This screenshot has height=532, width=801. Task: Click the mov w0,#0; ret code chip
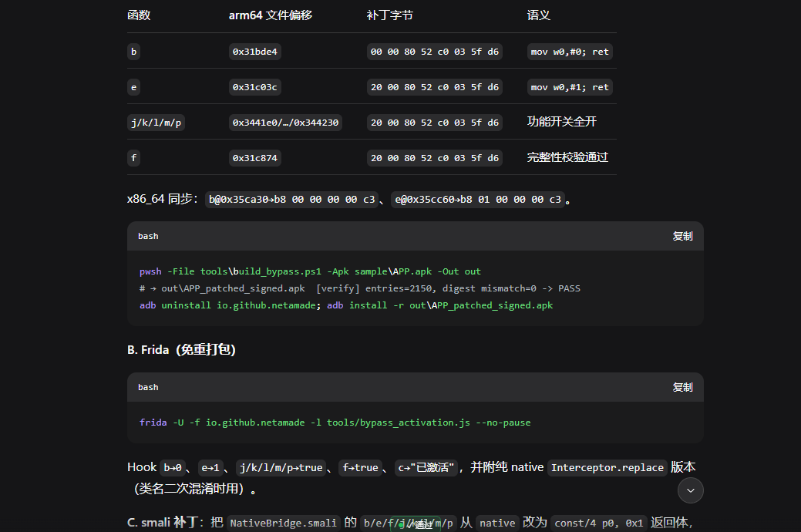[x=570, y=52]
